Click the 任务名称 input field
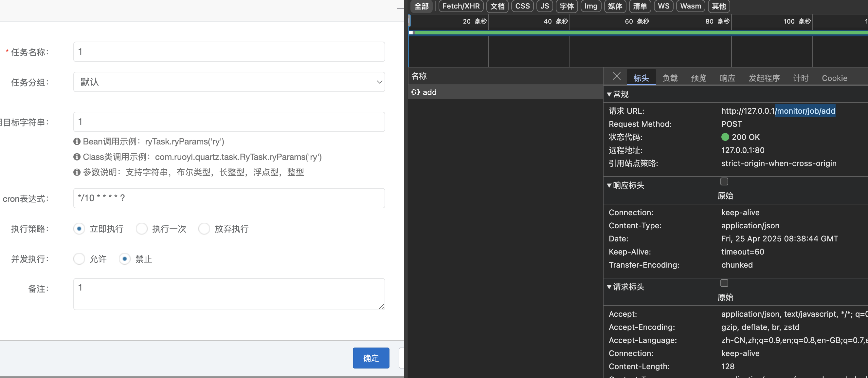 (x=229, y=52)
